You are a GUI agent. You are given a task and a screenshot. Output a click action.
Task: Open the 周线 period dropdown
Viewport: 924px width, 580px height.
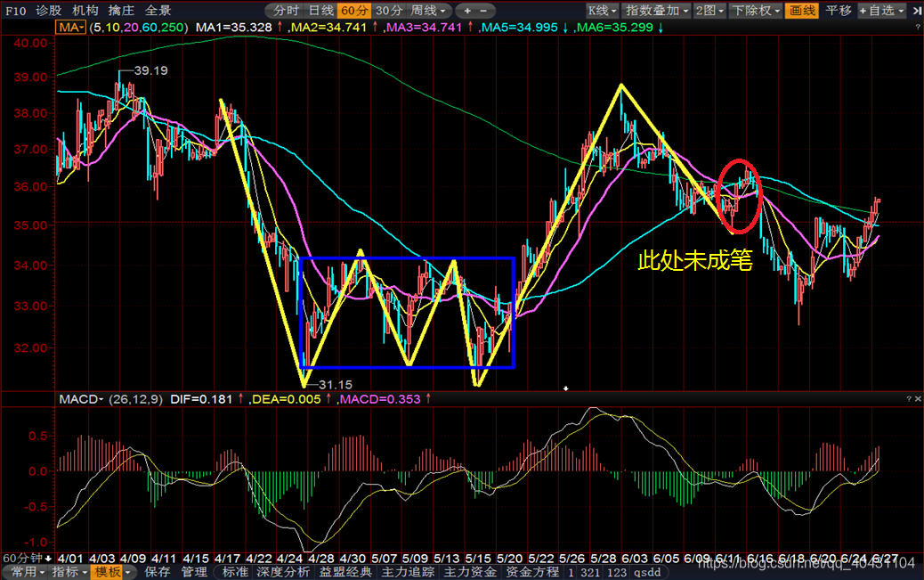pyautogui.click(x=428, y=11)
